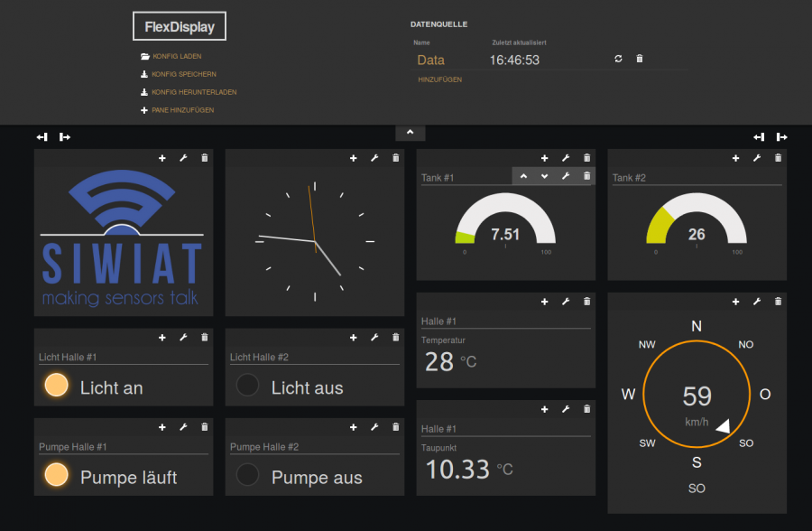Image resolution: width=812 pixels, height=531 pixels.
Task: Open the Data datasource name link
Action: (x=430, y=61)
